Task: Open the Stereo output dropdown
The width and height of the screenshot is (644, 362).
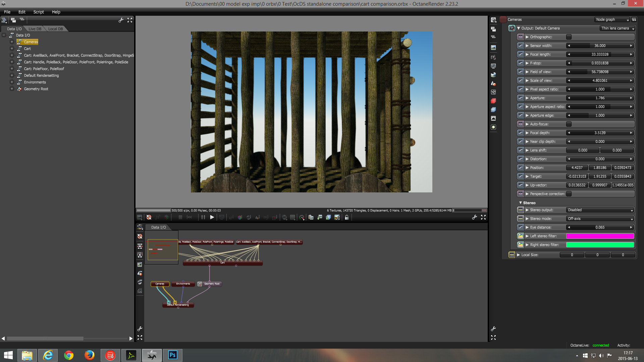Action: coord(600,210)
